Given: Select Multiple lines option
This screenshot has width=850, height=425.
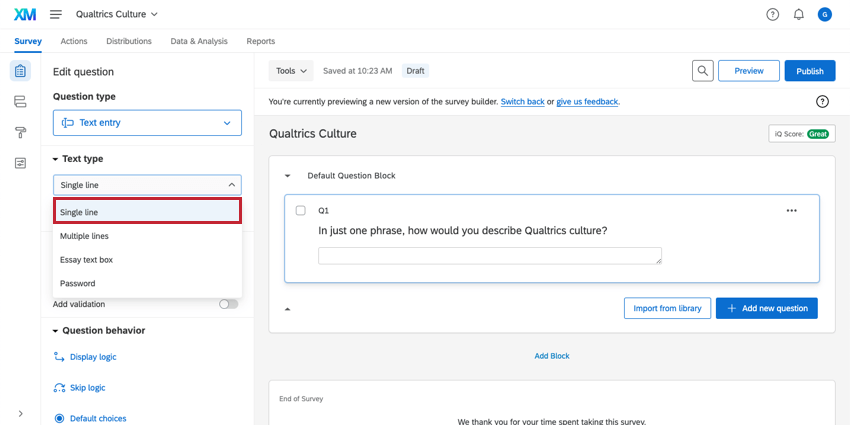Looking at the screenshot, I should coord(147,236).
